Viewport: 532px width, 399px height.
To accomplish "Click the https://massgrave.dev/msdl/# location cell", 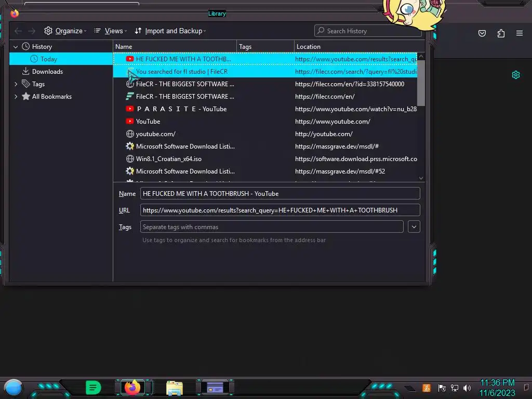I will coord(337,147).
